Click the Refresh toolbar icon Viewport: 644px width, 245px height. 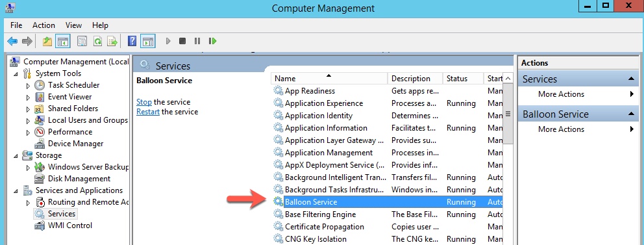point(97,41)
